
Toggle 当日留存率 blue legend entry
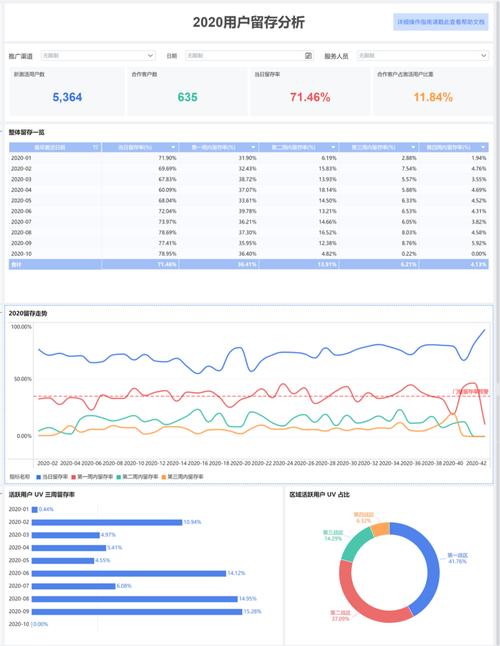[x=52, y=477]
